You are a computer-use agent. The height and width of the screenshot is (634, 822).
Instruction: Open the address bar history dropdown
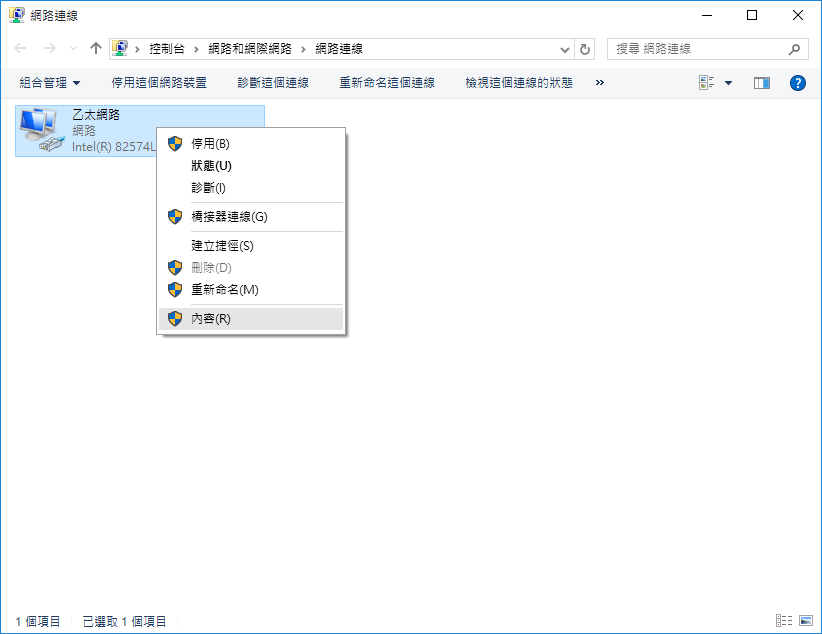566,48
